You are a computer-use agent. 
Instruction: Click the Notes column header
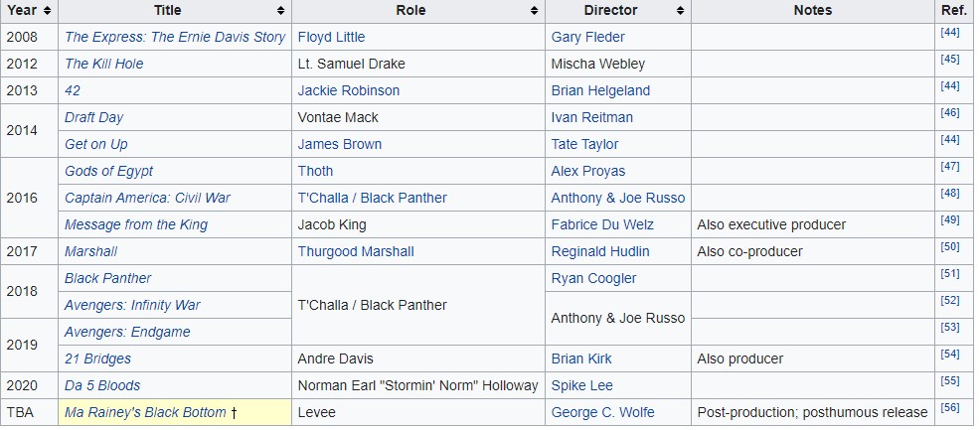coord(813,11)
